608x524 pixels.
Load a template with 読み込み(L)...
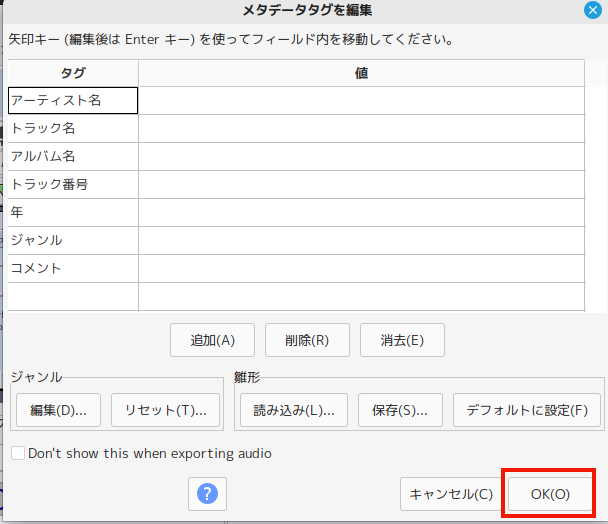click(293, 409)
